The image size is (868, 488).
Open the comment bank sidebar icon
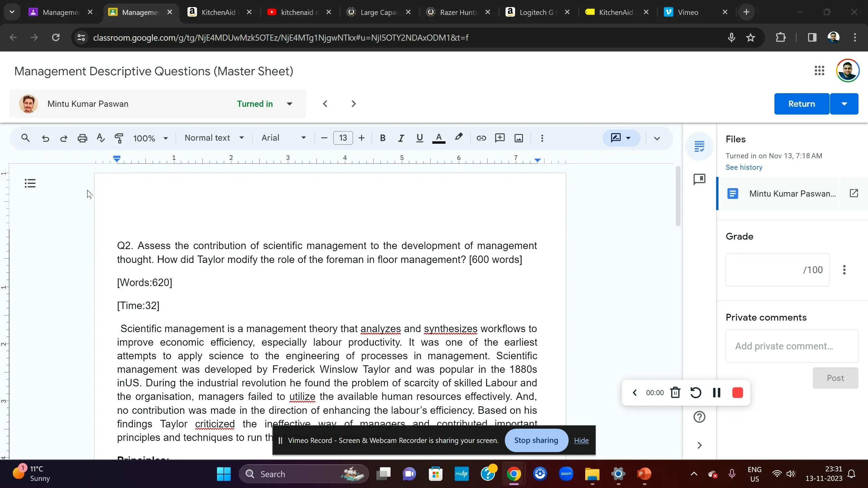coord(699,179)
